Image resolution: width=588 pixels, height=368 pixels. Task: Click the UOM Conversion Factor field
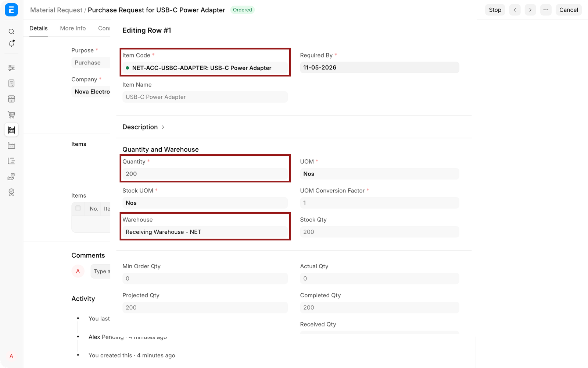(x=380, y=203)
